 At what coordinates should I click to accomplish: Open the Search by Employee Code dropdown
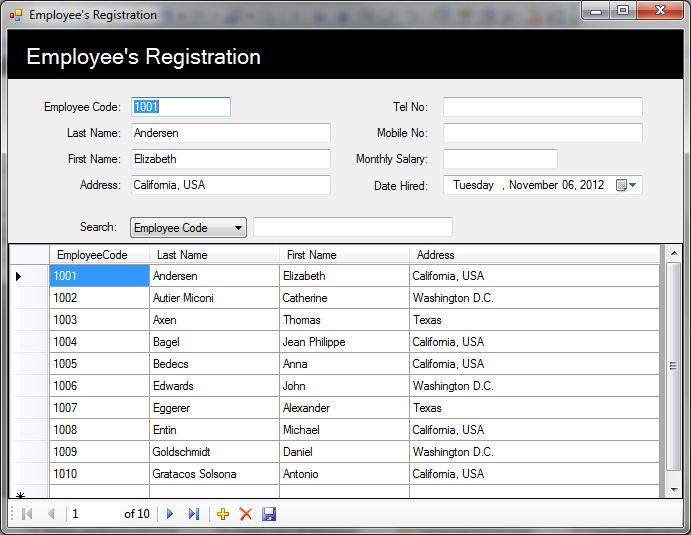point(188,227)
